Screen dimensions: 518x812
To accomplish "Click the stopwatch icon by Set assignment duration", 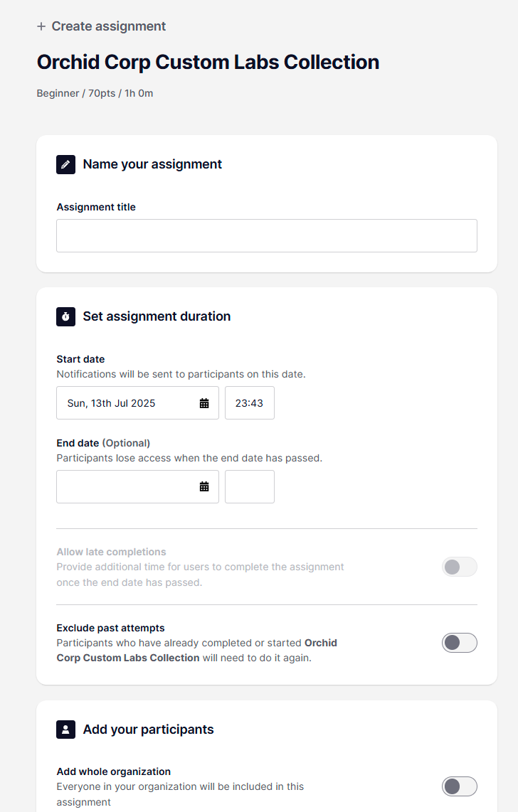I will point(65,316).
